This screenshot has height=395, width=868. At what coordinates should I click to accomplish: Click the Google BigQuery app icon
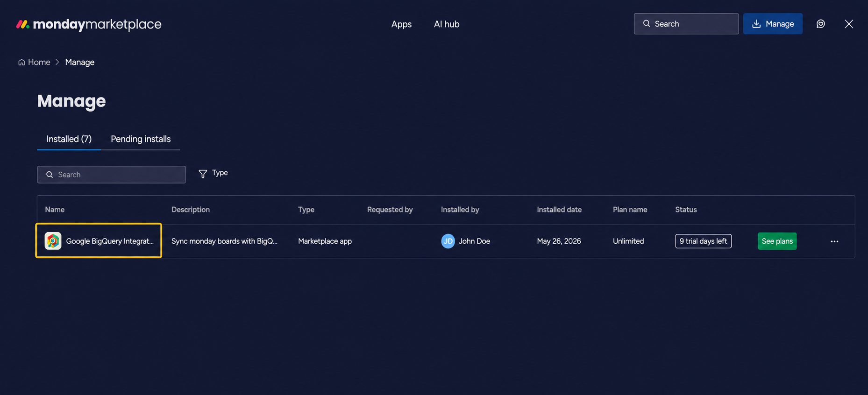(x=53, y=241)
